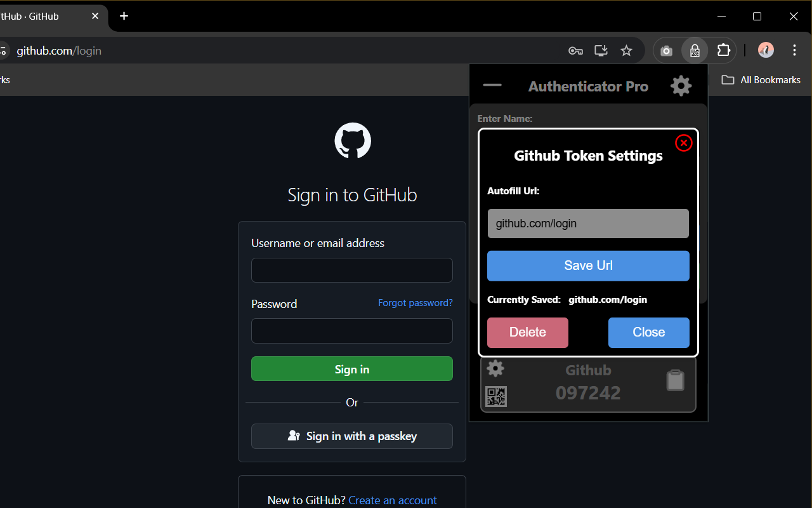Viewport: 812px width, 508px height.
Task: Show the QR code for the Github token
Action: (x=496, y=396)
